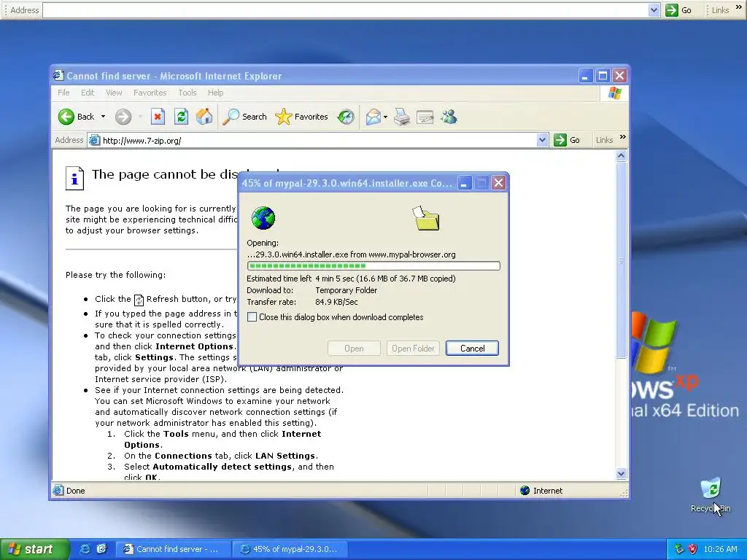Switch to Cannot find server taskbar button
747x560 pixels.
tap(174, 549)
